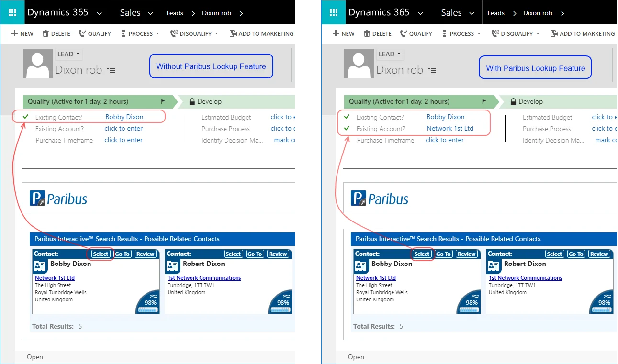Click Bobby Dixon contact card icon in right screenshot

(x=361, y=266)
